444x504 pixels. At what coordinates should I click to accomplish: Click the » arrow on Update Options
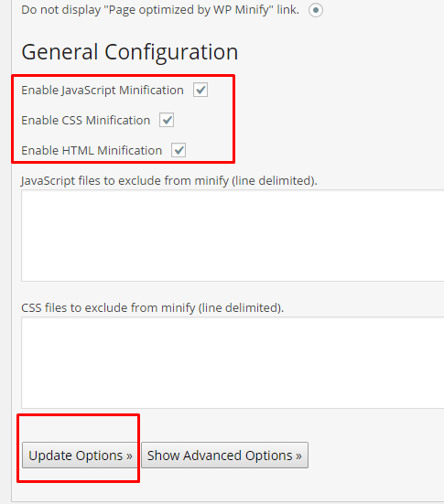click(x=129, y=456)
